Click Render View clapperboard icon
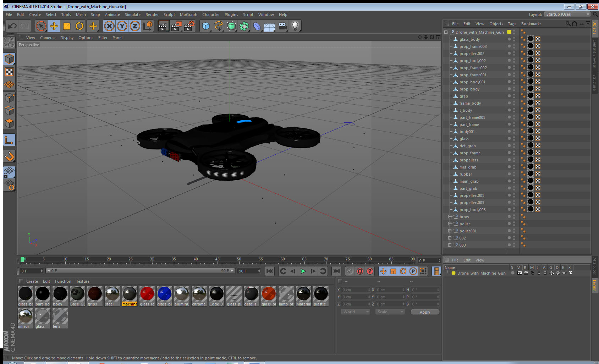Image resolution: width=599 pixels, height=364 pixels. click(163, 26)
